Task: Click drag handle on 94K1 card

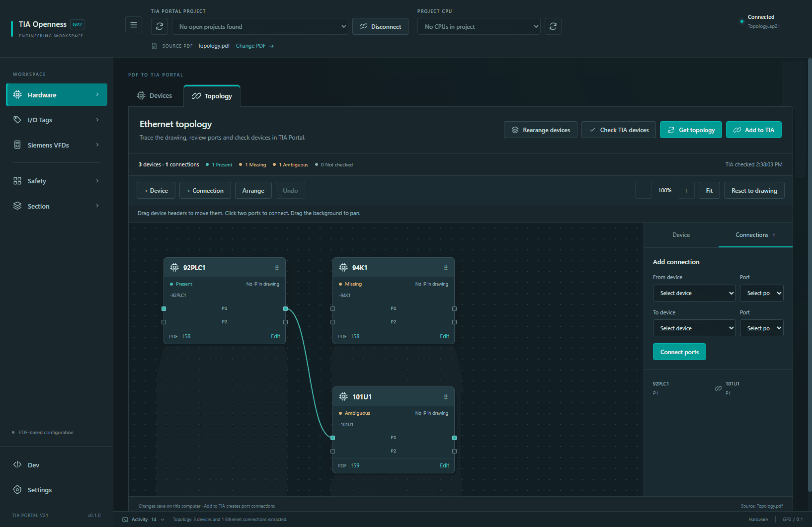Action: click(446, 268)
